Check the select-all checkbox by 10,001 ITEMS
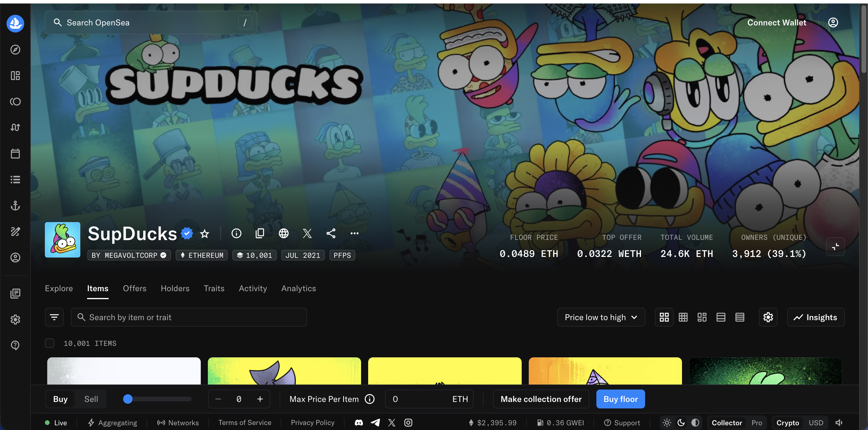The height and width of the screenshot is (430, 868). (50, 343)
